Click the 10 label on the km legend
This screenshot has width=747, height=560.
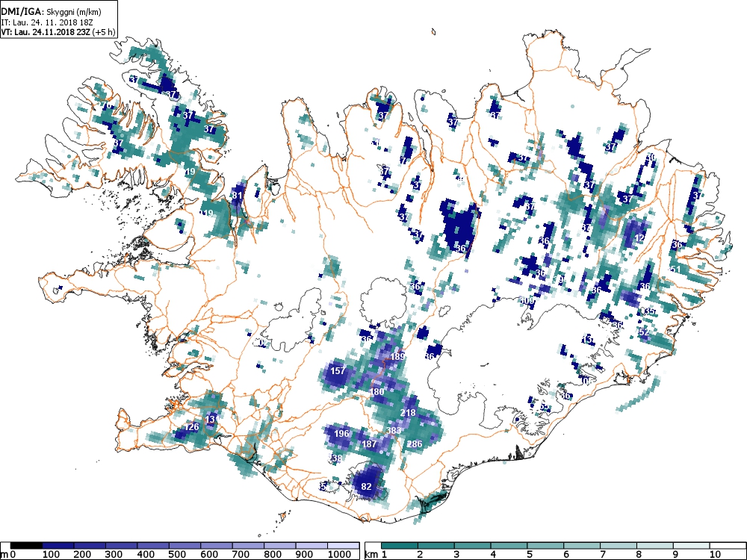[715, 555]
